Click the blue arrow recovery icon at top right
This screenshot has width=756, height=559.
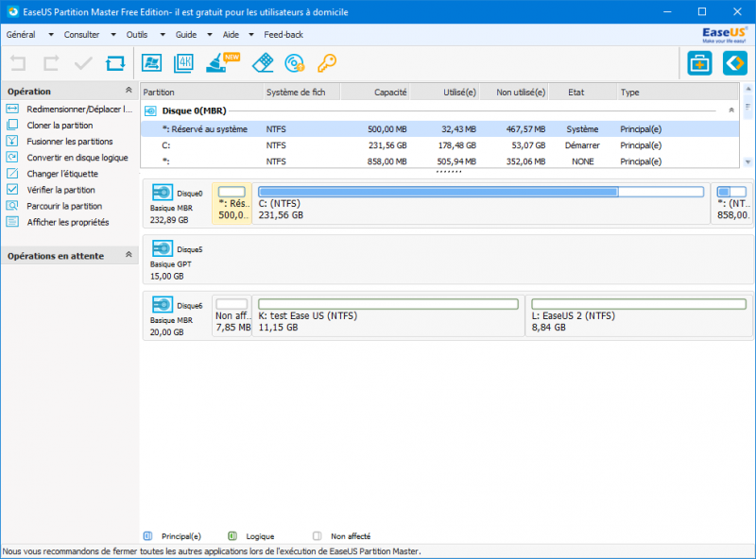(735, 63)
